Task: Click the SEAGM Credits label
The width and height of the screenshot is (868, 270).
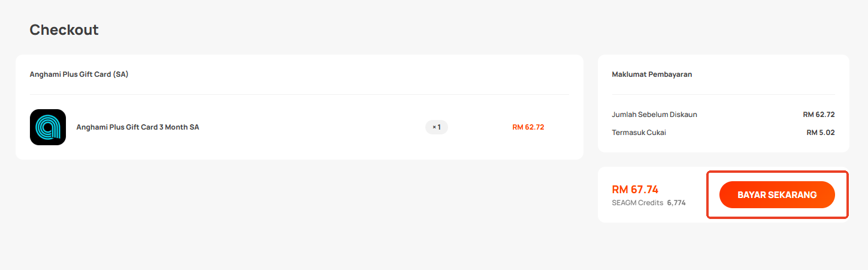Action: (x=637, y=203)
